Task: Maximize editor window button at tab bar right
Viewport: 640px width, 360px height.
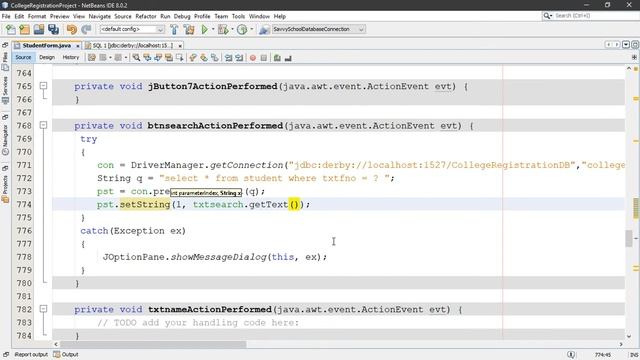Action: (635, 44)
